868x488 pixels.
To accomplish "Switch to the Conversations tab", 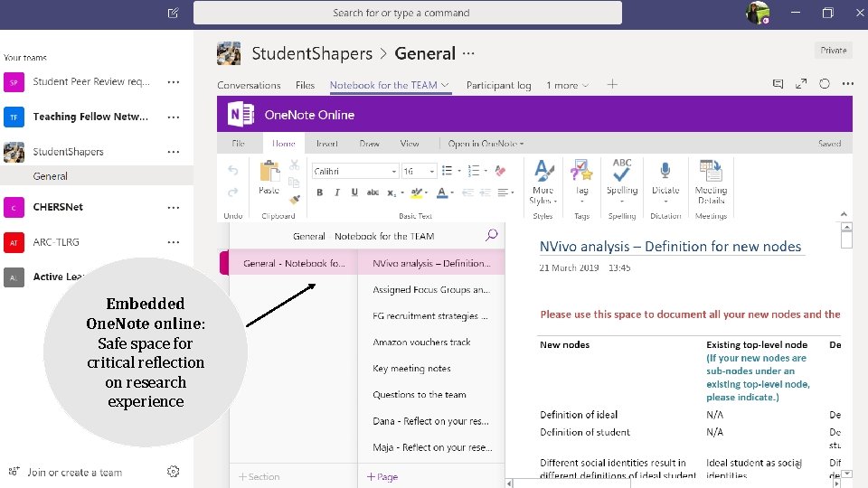I will point(249,85).
